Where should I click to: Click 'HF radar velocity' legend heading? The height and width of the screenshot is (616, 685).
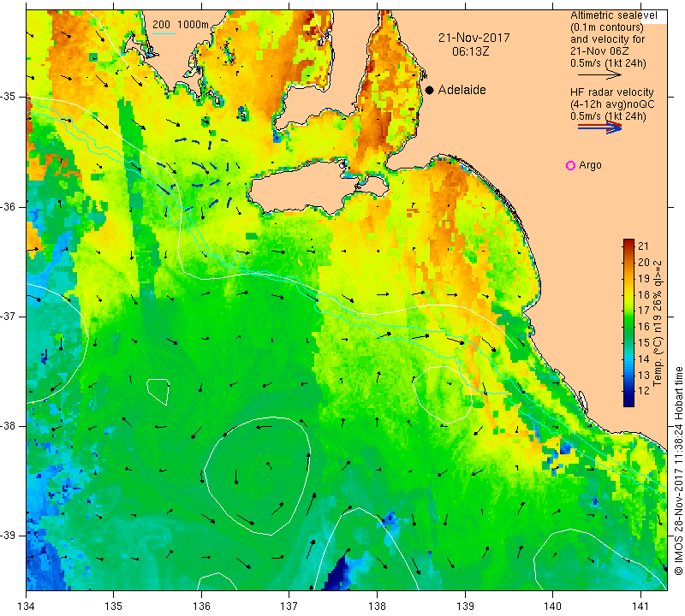[611, 92]
